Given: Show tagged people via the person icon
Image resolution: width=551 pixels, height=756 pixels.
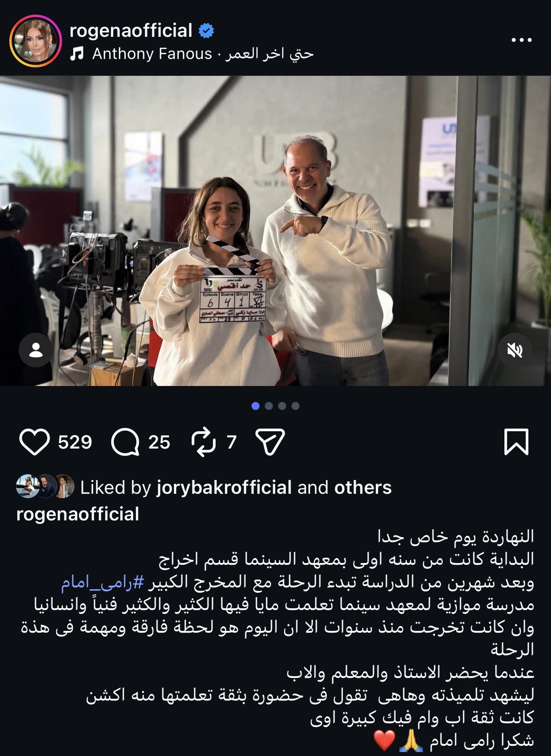Looking at the screenshot, I should [35, 350].
